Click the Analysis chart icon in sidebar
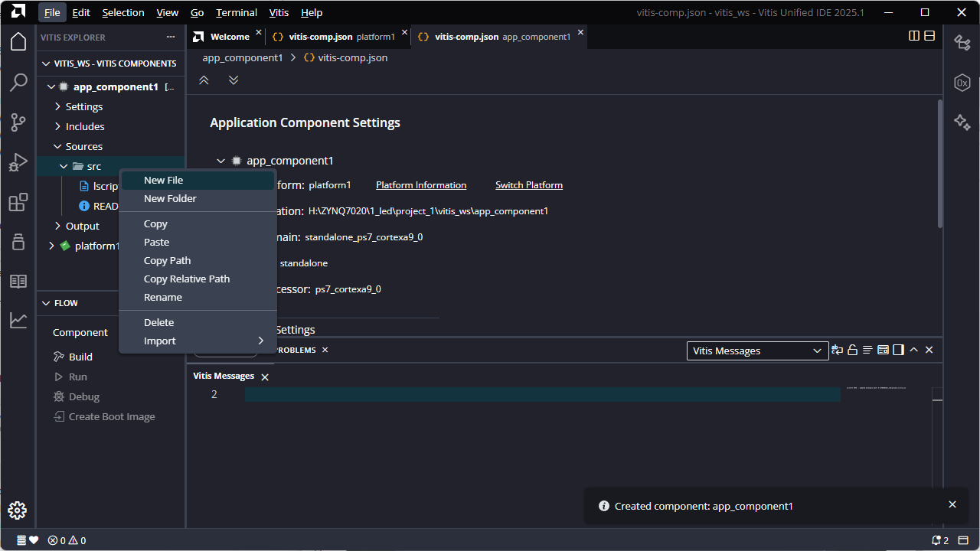The image size is (980, 551). pyautogui.click(x=18, y=321)
